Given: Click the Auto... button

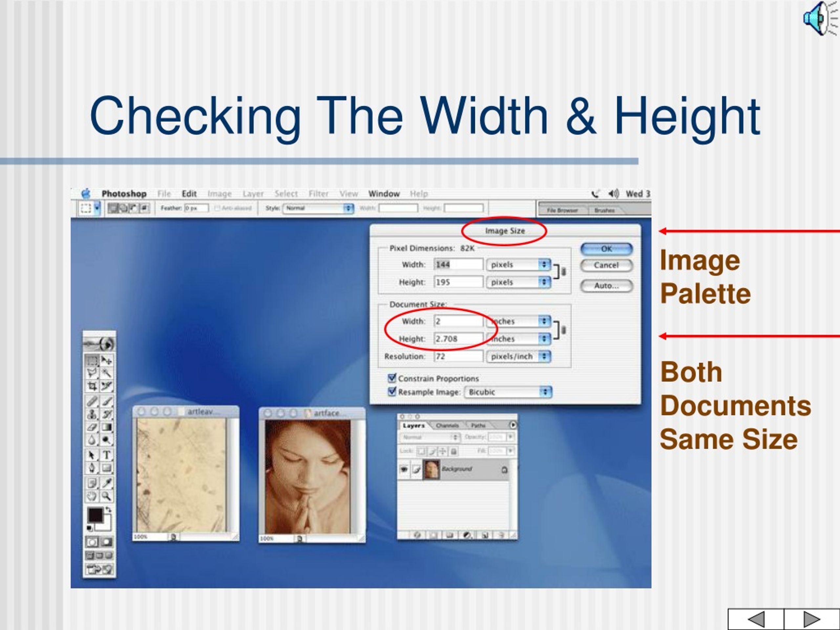Looking at the screenshot, I should [x=606, y=285].
